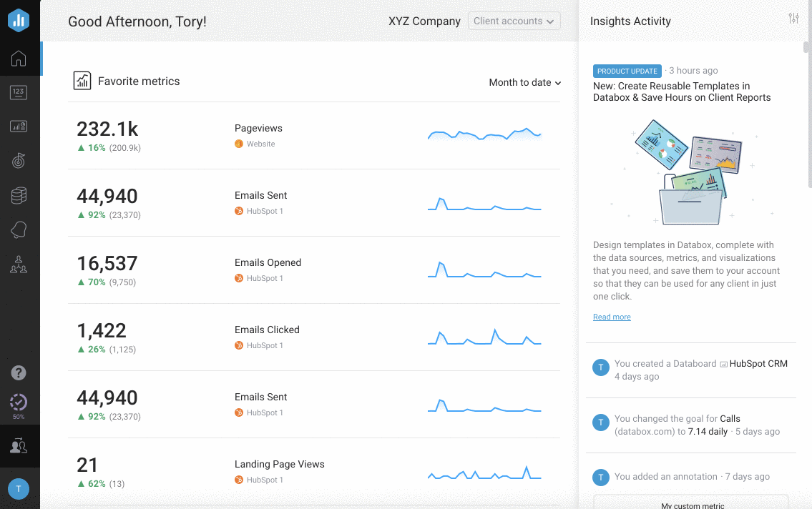Select the Landing Page Views label
812x509 pixels.
pos(280,465)
